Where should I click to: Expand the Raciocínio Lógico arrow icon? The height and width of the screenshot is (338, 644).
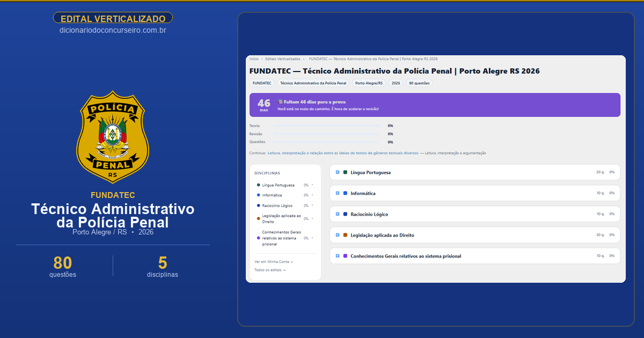click(x=338, y=214)
